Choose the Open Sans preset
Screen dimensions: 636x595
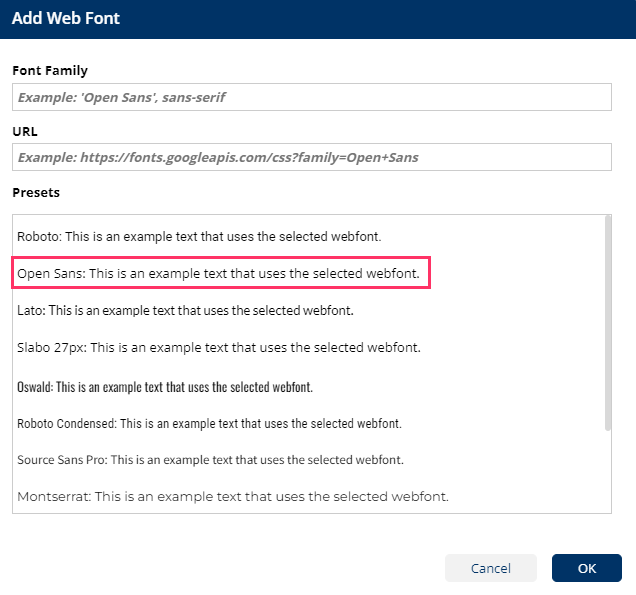tap(222, 272)
